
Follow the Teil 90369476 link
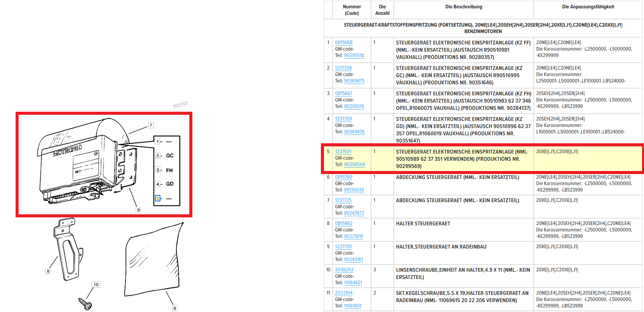pyautogui.click(x=354, y=132)
